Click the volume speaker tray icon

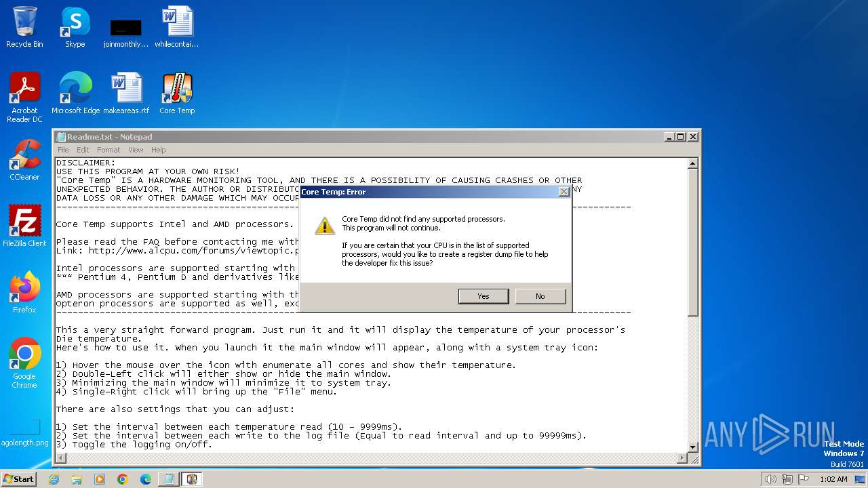pos(770,479)
